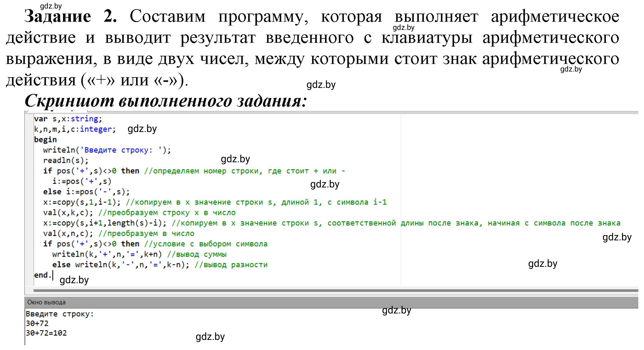
Task: Click the horizontal scrollbar below the code editor
Action: [336, 290]
